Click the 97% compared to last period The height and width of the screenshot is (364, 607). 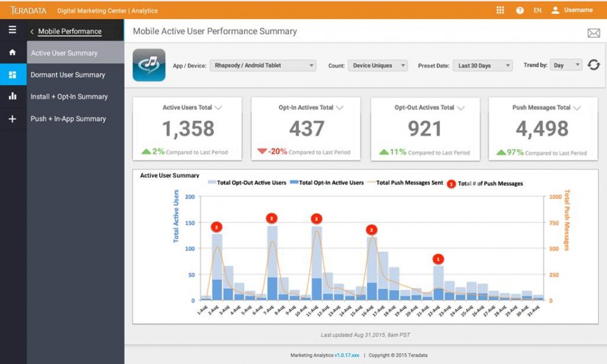(542, 152)
